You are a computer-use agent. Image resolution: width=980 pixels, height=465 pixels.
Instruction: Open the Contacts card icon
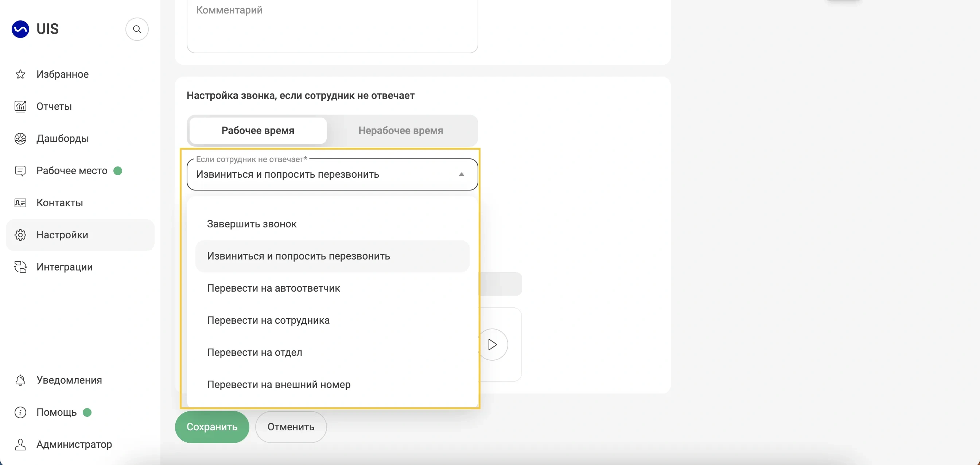pyautogui.click(x=20, y=203)
